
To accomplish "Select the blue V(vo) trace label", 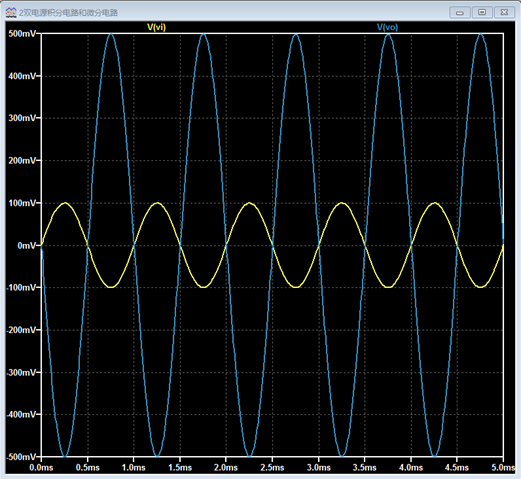I will 387,27.
